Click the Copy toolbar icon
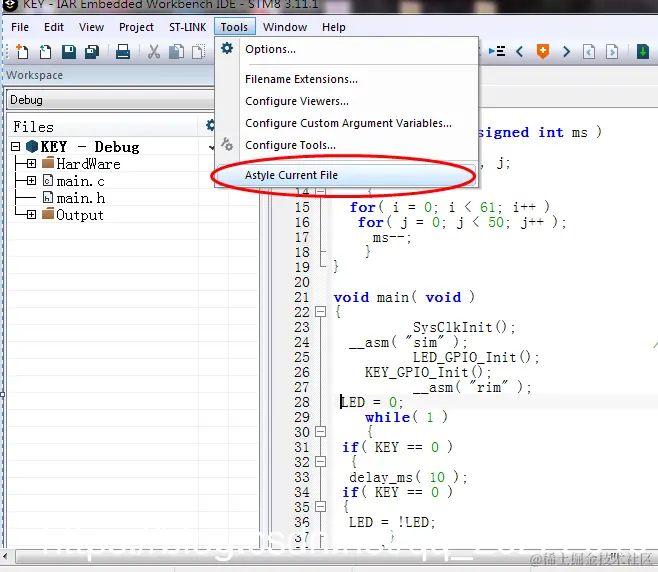This screenshot has width=658, height=572. click(x=176, y=52)
